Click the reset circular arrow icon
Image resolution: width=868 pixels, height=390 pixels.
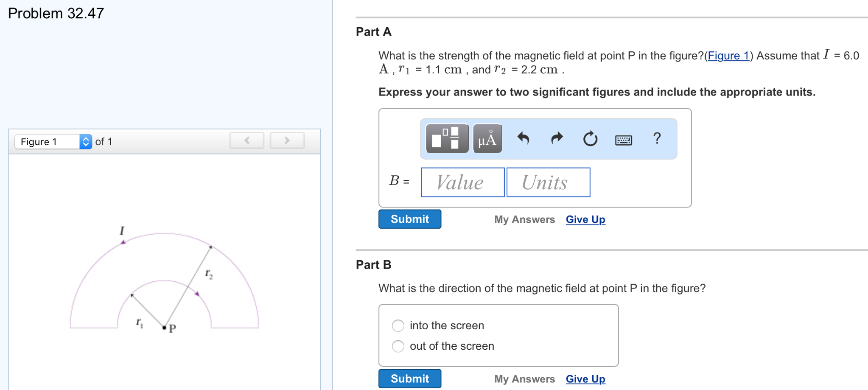[x=590, y=138]
